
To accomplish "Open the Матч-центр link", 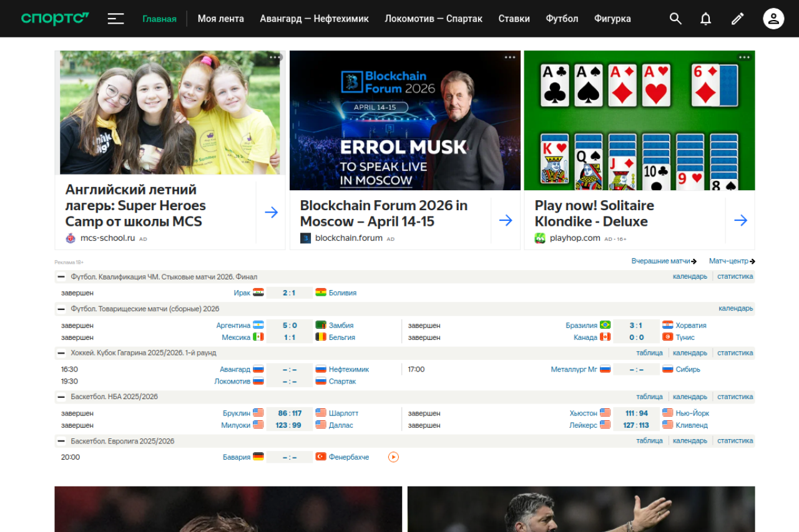I will (x=732, y=261).
